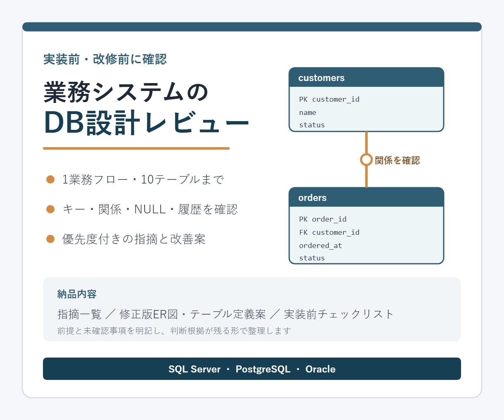Screen dimensions: 504x420
Task: Click the '納品内容' section title
Action: coord(77,294)
